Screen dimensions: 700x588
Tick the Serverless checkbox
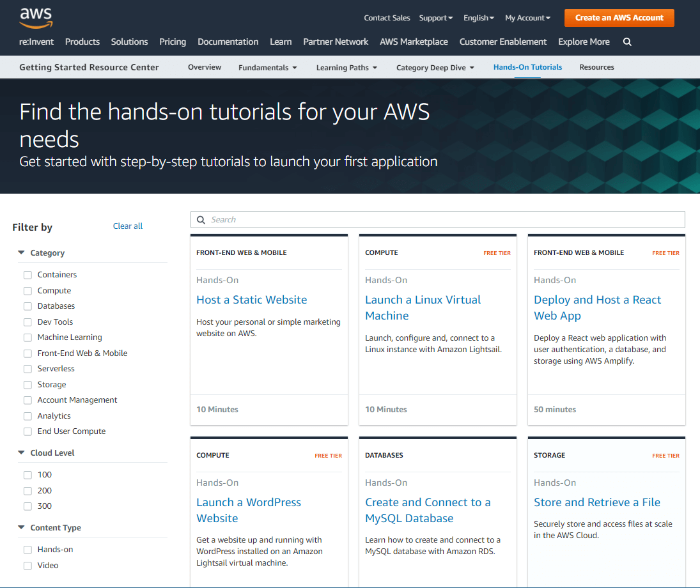point(27,369)
